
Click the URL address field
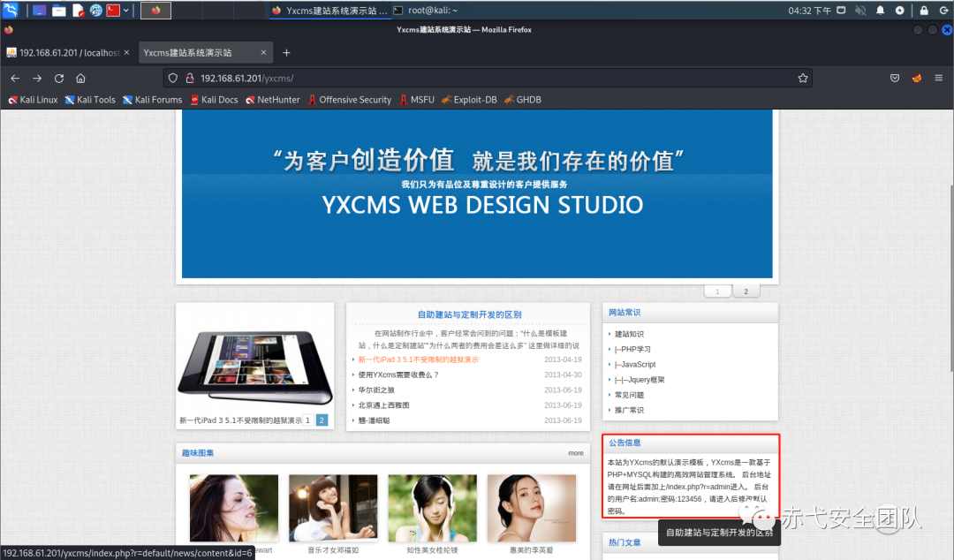click(488, 78)
